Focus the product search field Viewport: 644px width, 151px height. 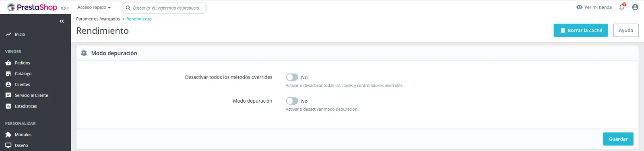pyautogui.click(x=164, y=8)
